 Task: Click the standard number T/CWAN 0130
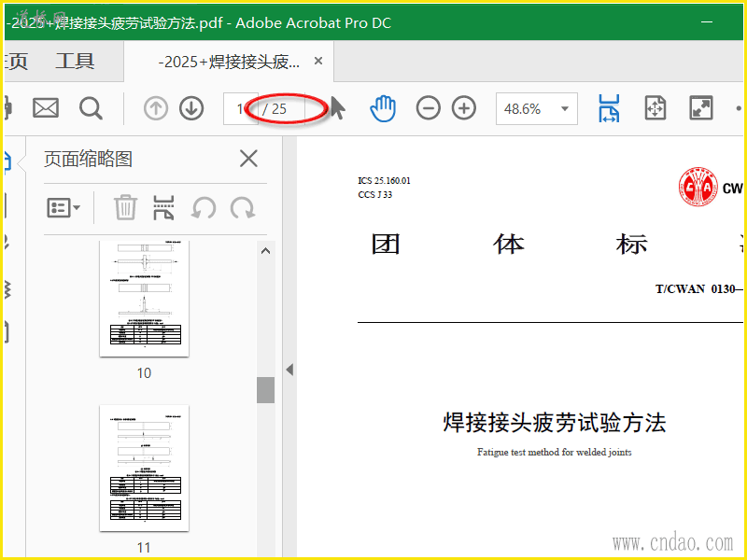tap(698, 289)
